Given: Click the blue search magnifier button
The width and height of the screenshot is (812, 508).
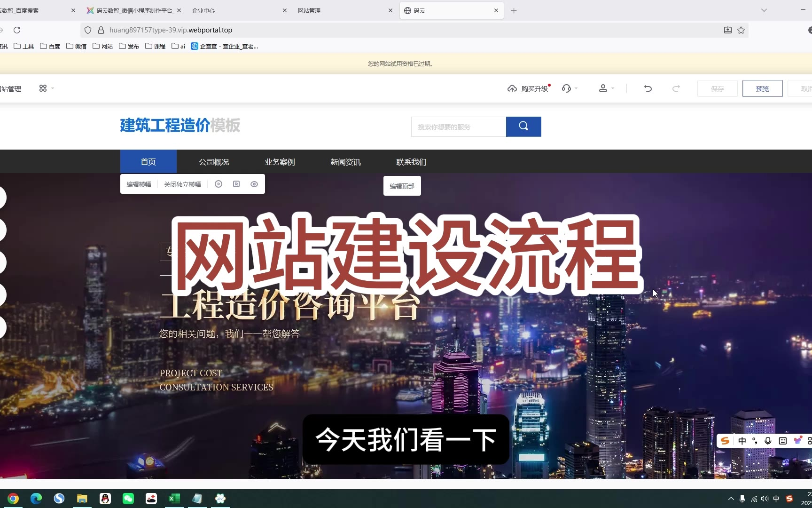Looking at the screenshot, I should [x=523, y=127].
